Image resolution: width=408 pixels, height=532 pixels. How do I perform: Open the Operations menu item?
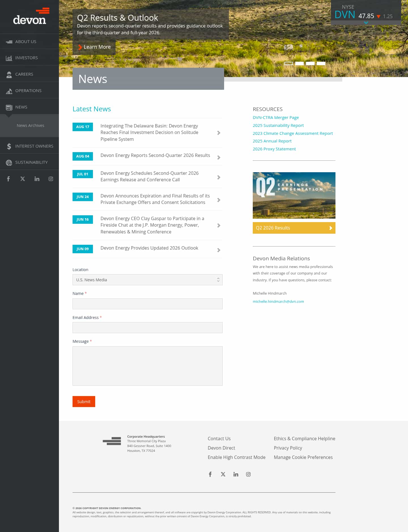point(29,91)
